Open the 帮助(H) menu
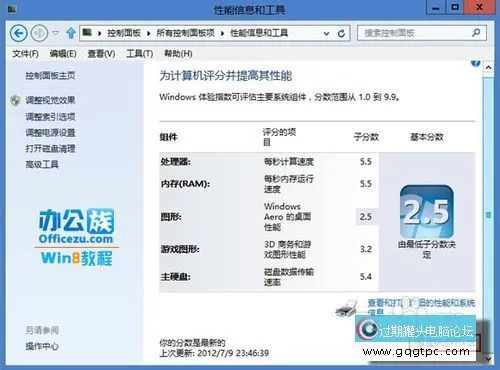The width and height of the screenshot is (500, 370). pos(178,54)
